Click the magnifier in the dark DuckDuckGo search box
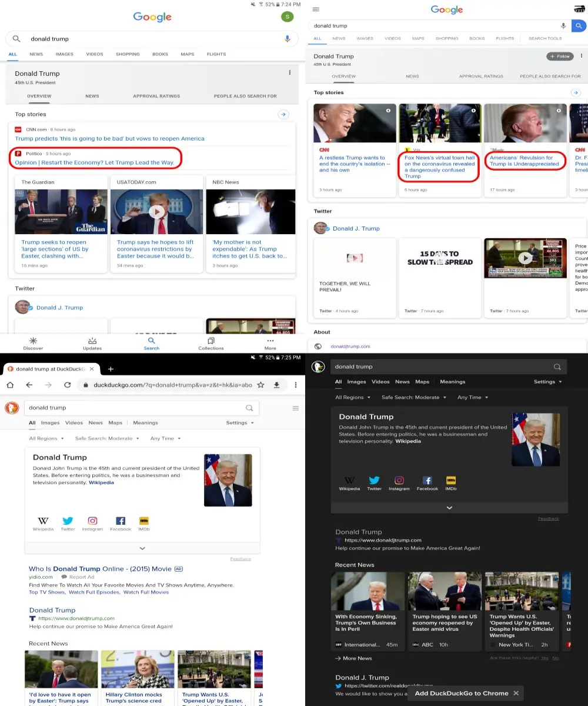 pyautogui.click(x=557, y=367)
